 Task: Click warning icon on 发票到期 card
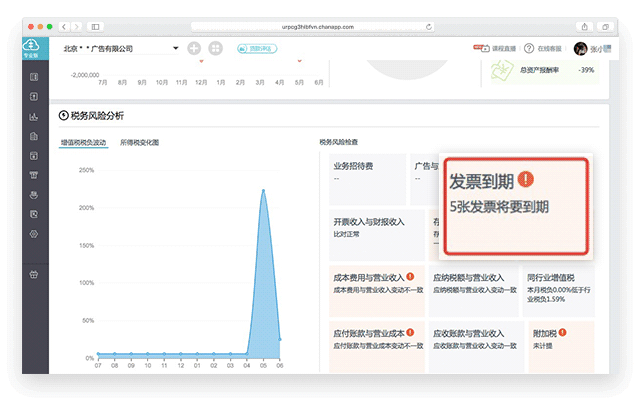(526, 181)
